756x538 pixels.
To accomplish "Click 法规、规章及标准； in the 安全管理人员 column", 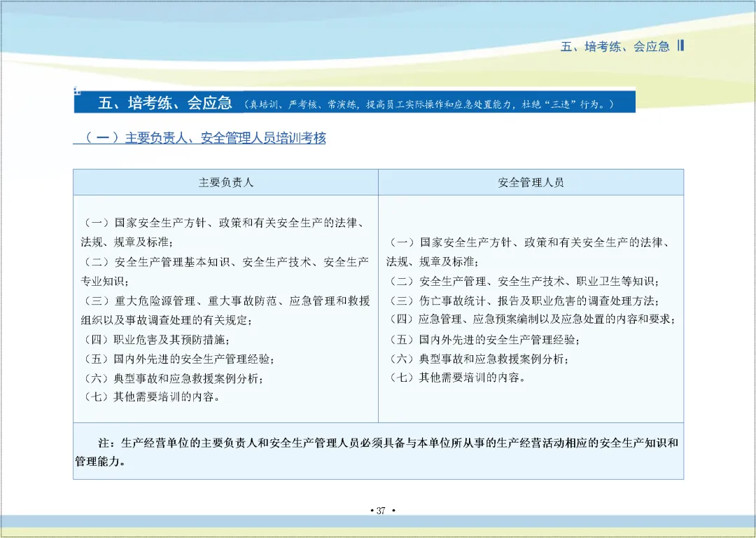I will 433,262.
